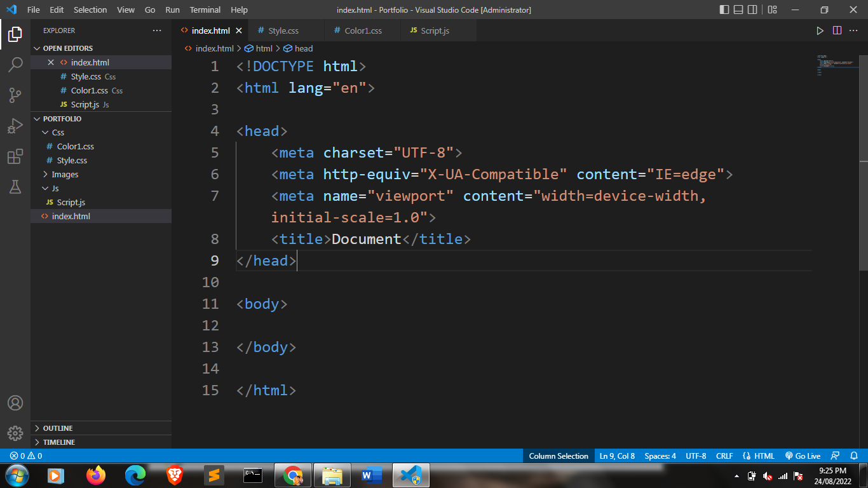The image size is (868, 488).
Task: Close the index.html editor tab
Action: pyautogui.click(x=239, y=30)
